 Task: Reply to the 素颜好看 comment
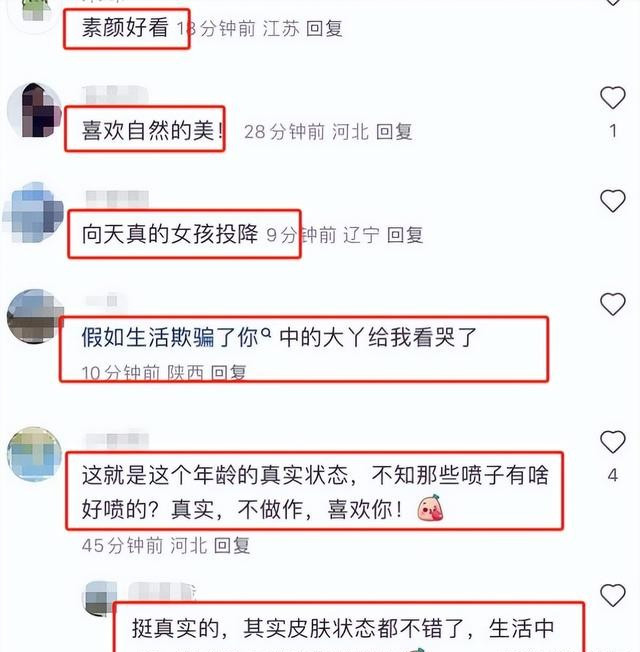click(324, 29)
